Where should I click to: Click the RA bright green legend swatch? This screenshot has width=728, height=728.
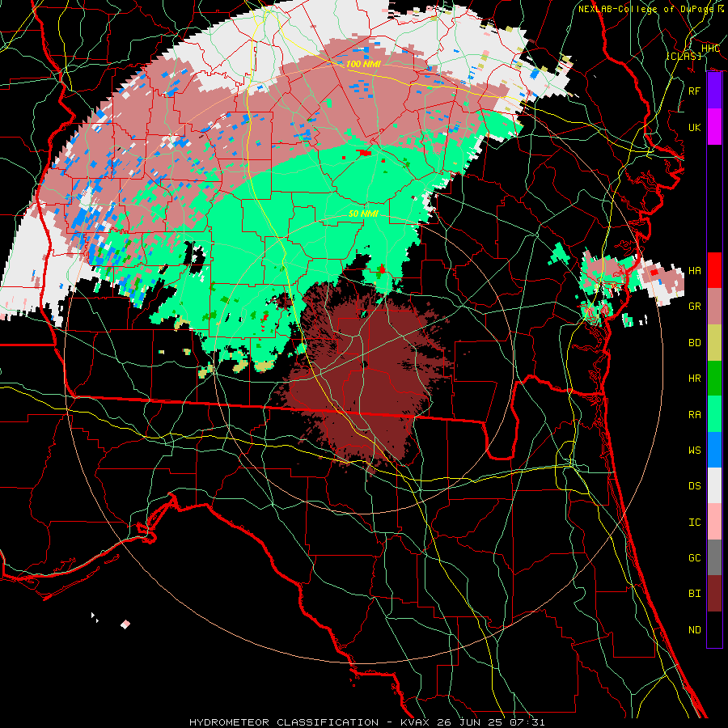coord(714,414)
